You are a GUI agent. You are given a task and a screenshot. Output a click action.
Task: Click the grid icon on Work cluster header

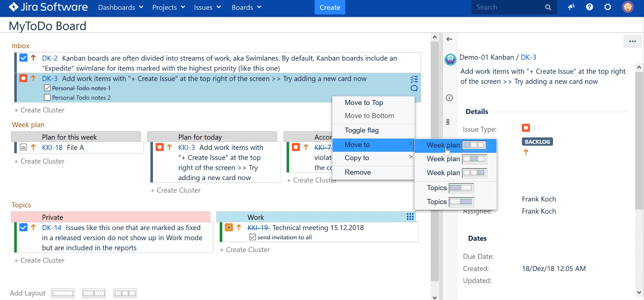[x=410, y=217]
